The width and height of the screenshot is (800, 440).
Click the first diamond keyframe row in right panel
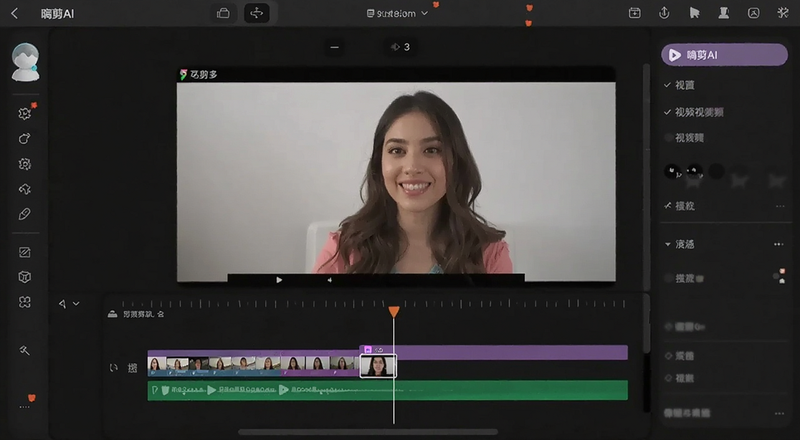pyautogui.click(x=686, y=327)
